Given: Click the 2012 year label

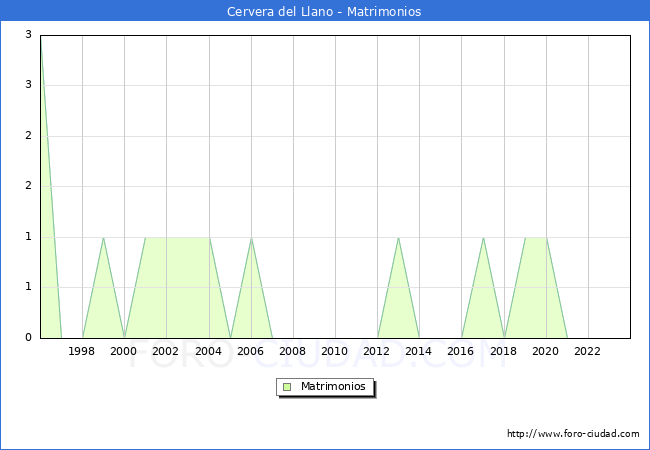Looking at the screenshot, I should 377,351.
